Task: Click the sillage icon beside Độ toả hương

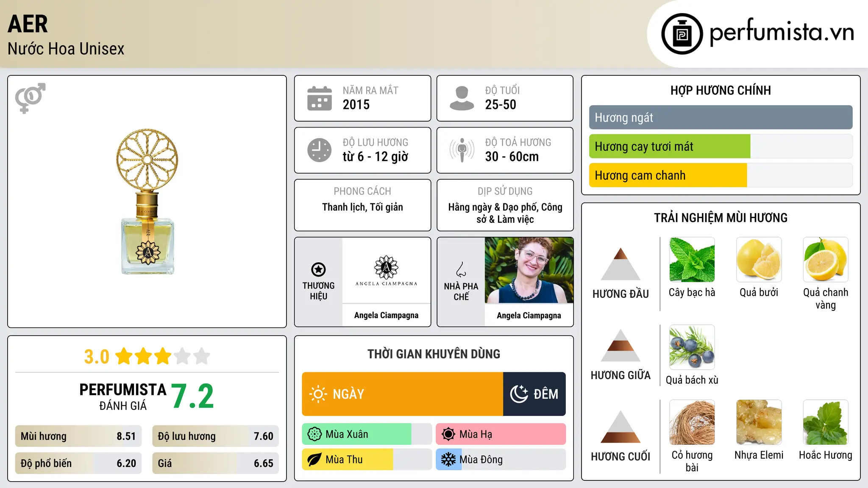Action: click(462, 150)
